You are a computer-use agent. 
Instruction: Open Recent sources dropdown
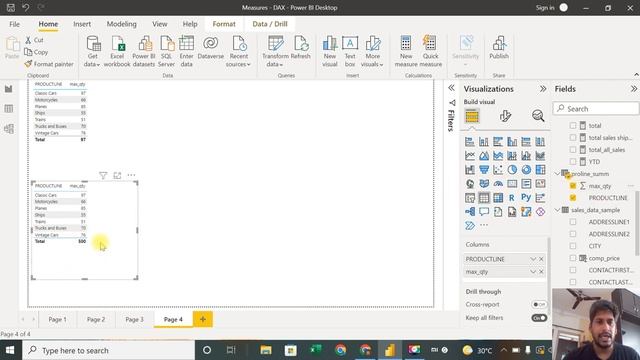[238, 51]
